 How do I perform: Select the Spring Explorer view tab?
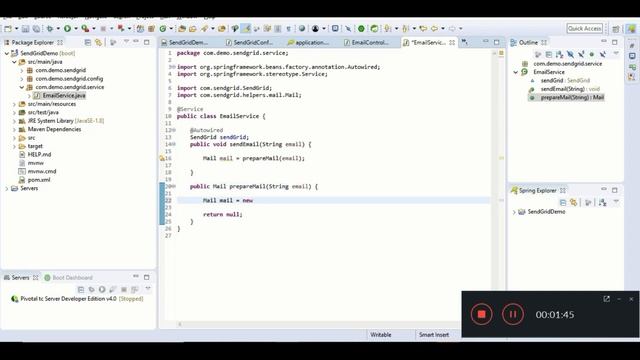[x=538, y=191]
